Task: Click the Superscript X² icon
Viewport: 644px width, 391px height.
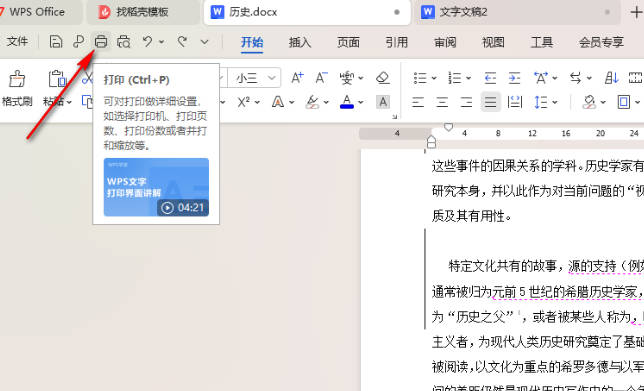Action: (x=244, y=102)
